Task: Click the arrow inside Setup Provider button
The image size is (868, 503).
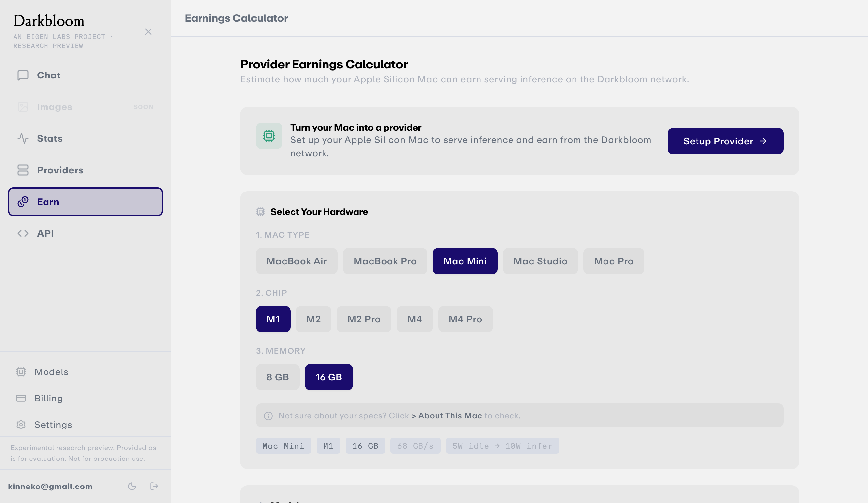Action: 763,141
